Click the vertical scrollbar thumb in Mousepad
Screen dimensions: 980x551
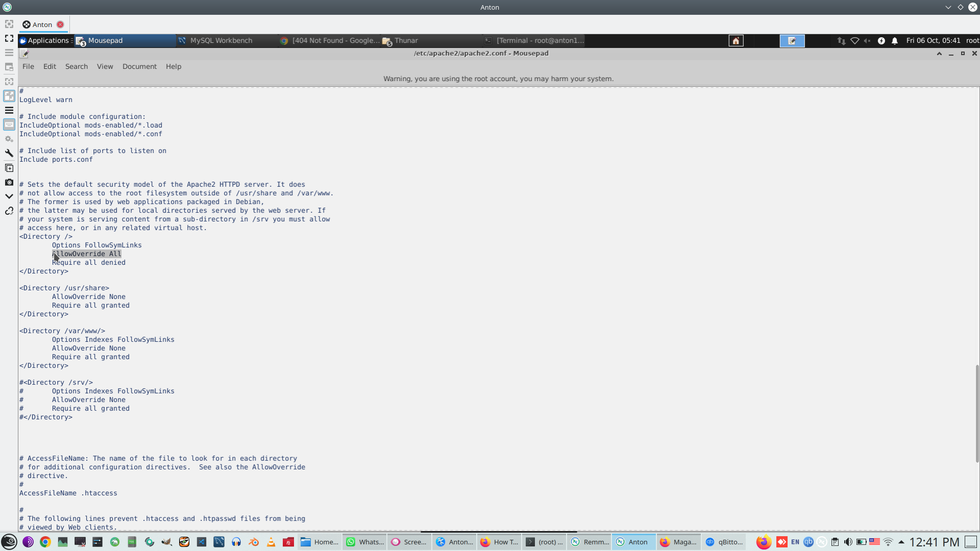(977, 413)
